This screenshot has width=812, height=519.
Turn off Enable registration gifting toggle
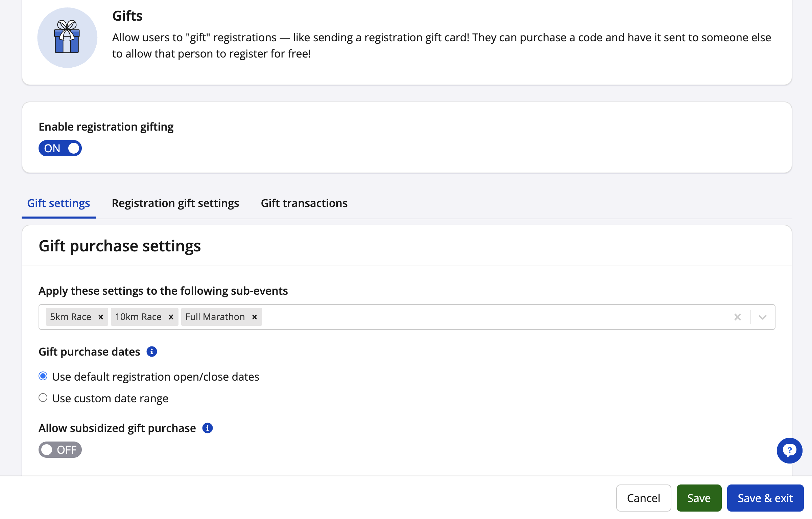tap(60, 148)
